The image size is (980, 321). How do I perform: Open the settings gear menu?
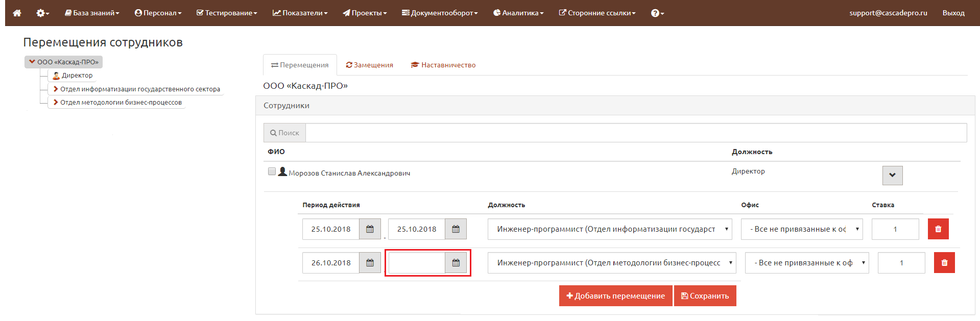[x=42, y=13]
